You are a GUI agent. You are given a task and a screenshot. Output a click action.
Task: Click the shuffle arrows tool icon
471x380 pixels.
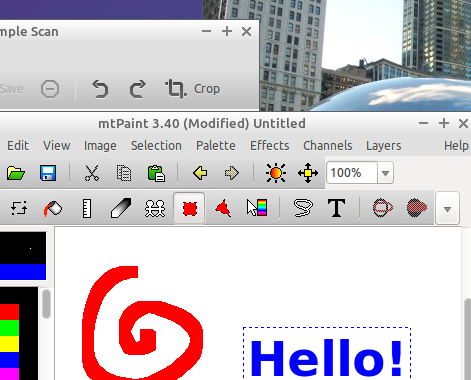[x=19, y=208]
